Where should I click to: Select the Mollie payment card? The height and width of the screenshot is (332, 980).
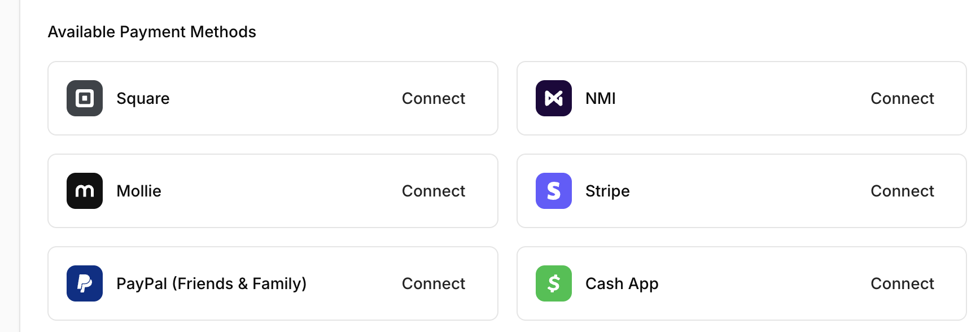273,190
